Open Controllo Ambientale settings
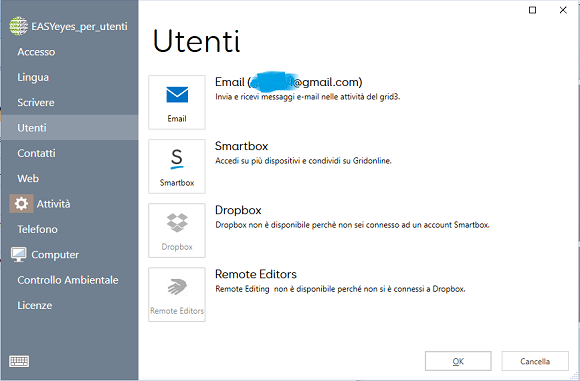 coord(69,280)
